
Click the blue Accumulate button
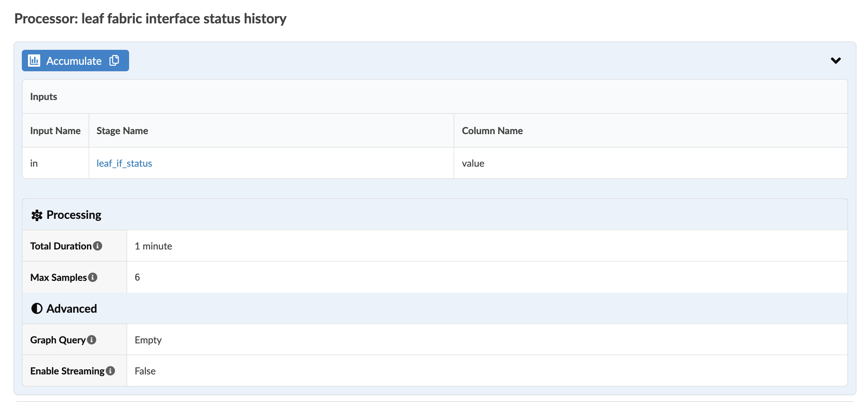click(x=74, y=61)
